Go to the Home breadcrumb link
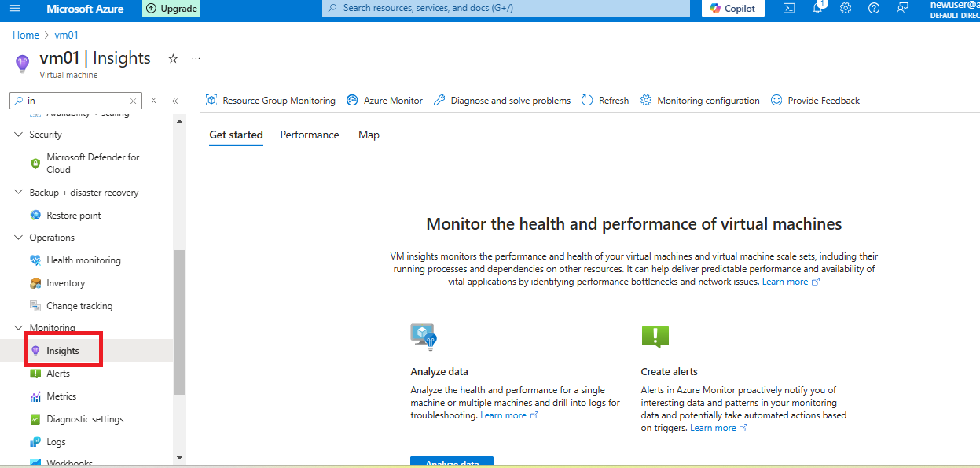This screenshot has height=468, width=980. (x=25, y=35)
